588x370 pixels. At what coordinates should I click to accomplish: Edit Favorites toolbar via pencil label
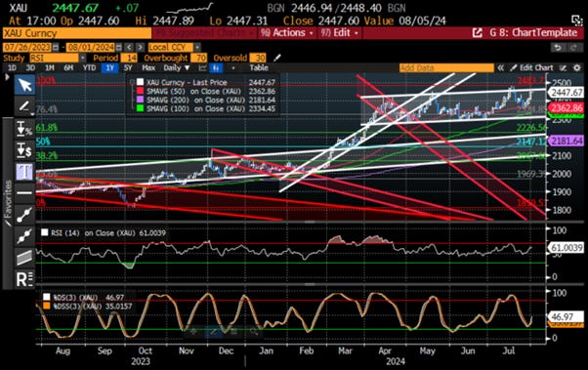[x=8, y=204]
